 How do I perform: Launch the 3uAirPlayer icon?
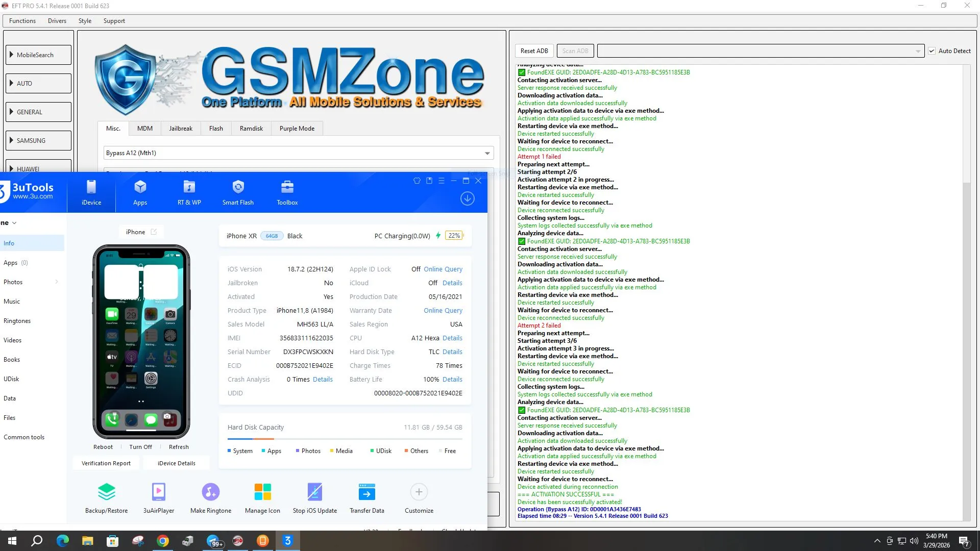159,492
